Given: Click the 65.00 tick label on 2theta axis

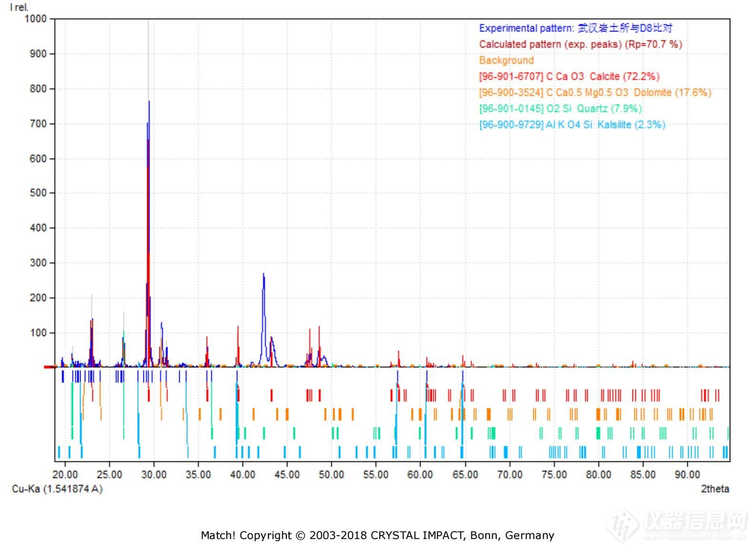Looking at the screenshot, I should [x=465, y=475].
